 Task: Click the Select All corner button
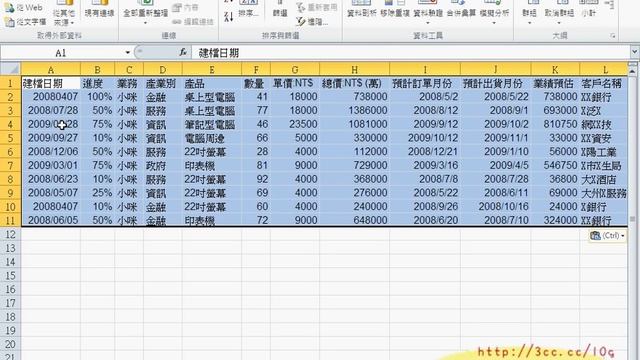(x=10, y=69)
